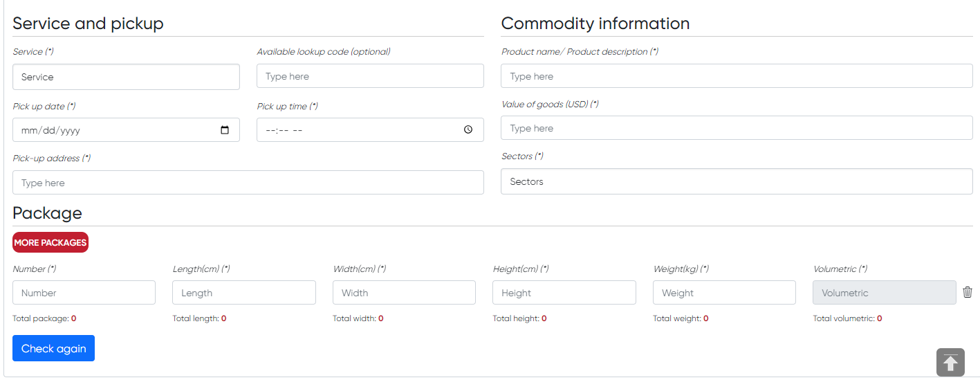Focus the Available lookup code field
980x380 pixels.
(x=370, y=76)
